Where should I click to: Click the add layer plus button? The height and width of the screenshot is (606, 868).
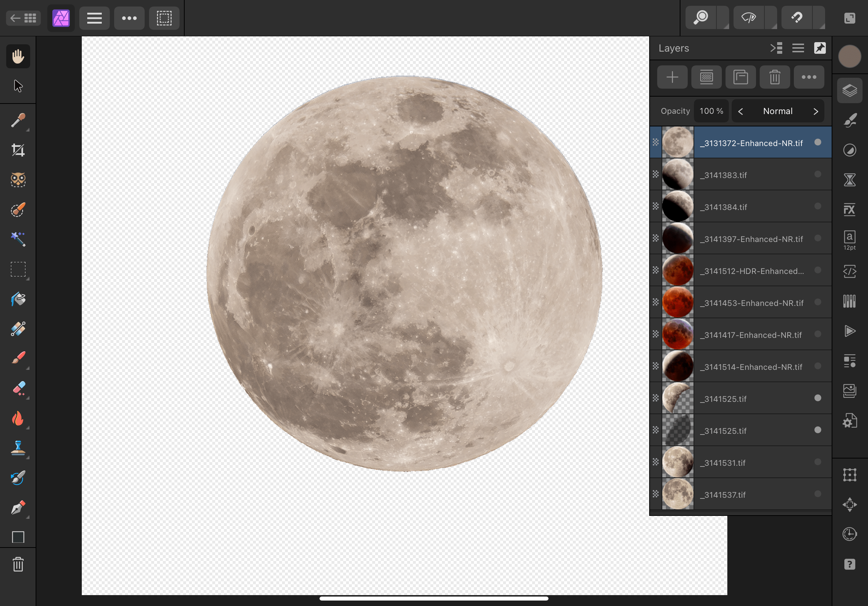pyautogui.click(x=672, y=77)
